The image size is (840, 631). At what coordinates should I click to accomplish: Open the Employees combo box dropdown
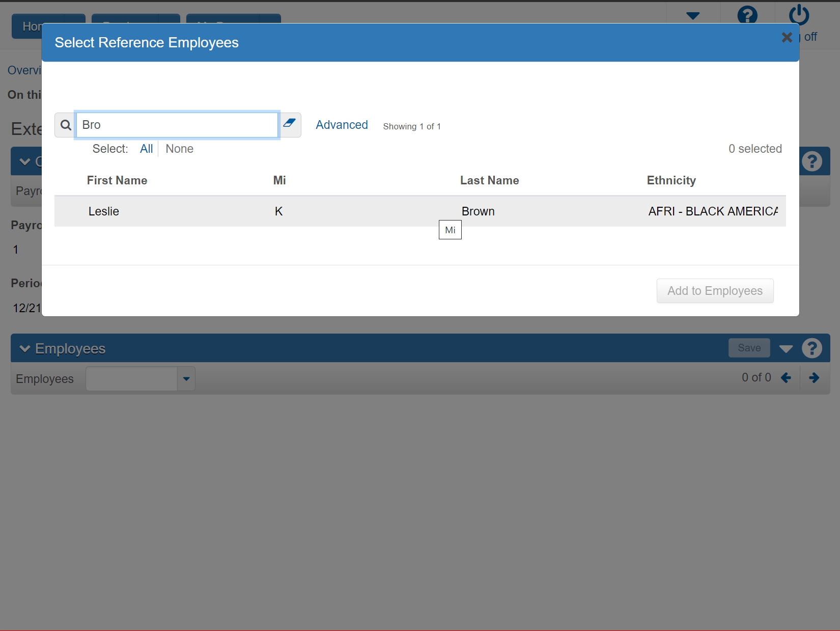pyautogui.click(x=186, y=378)
